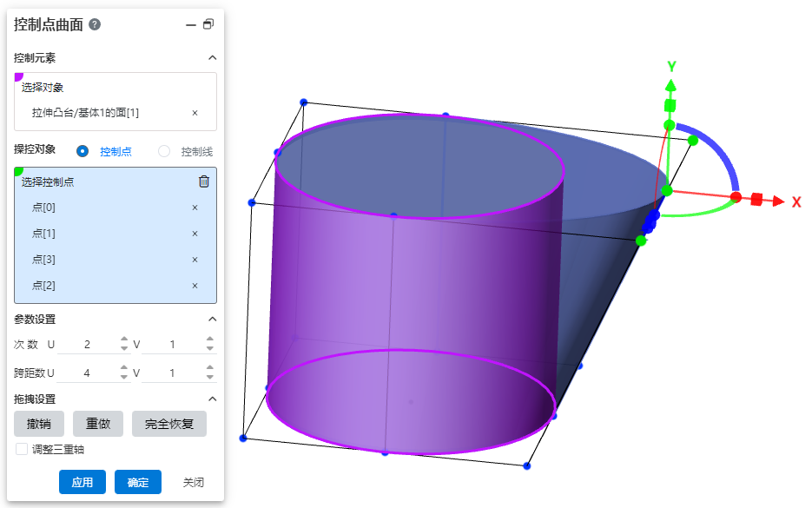812x508 pixels.
Task: Minimize the 控制点曲面 panel
Action: [x=191, y=24]
